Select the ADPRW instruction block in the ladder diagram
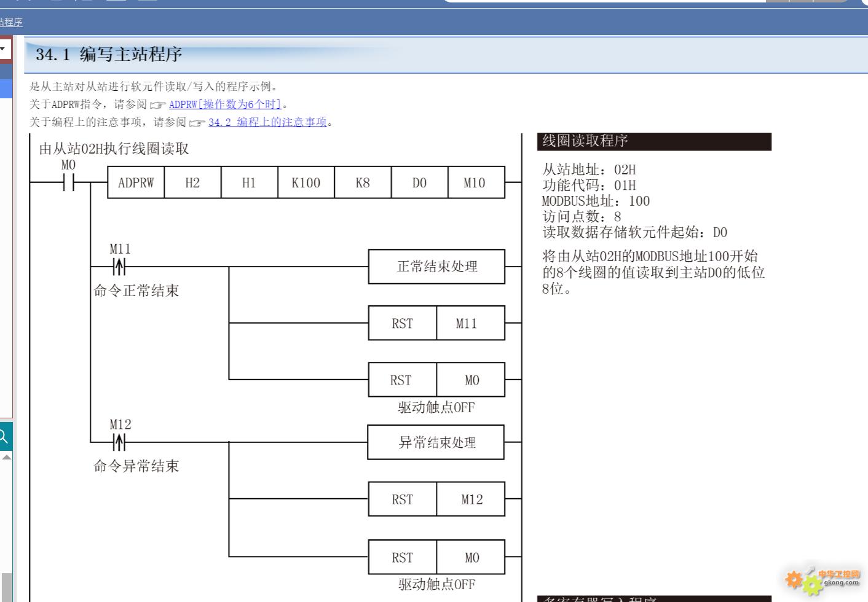The height and width of the screenshot is (602, 868). click(x=135, y=182)
